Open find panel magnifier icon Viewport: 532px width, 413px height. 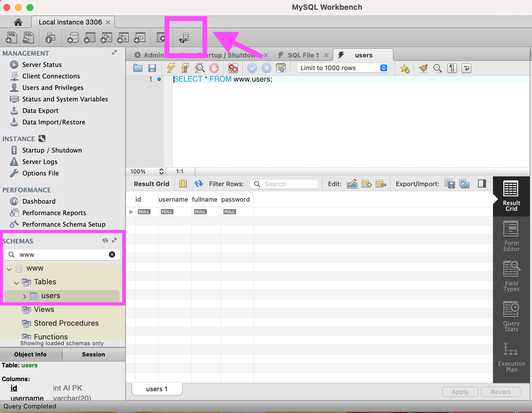[x=437, y=68]
